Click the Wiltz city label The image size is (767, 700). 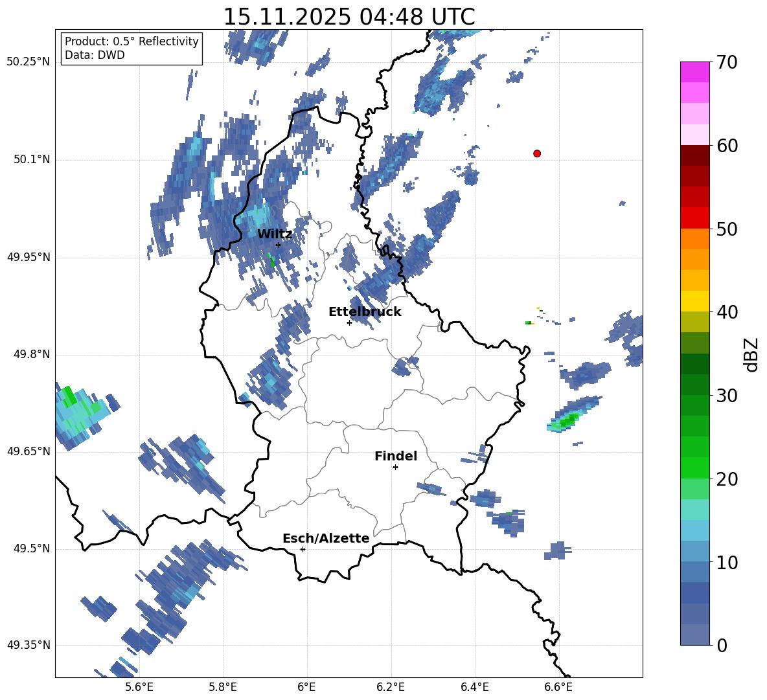pos(275,234)
